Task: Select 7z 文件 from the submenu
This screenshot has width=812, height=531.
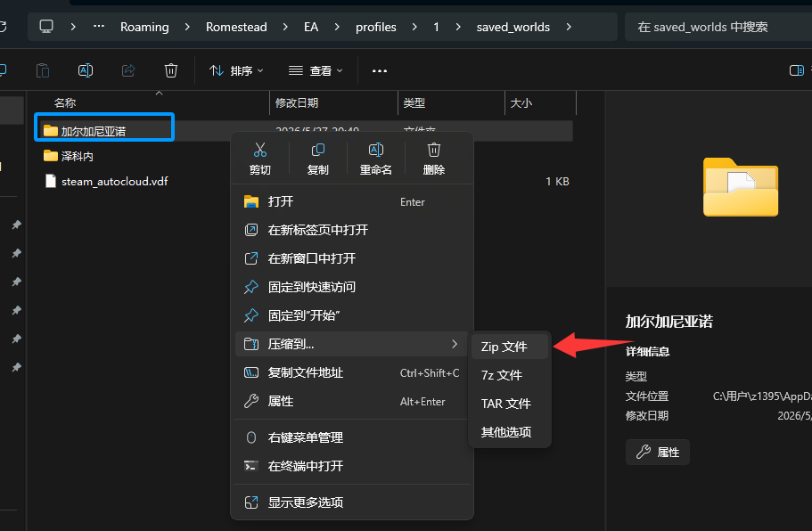Action: 510,375
